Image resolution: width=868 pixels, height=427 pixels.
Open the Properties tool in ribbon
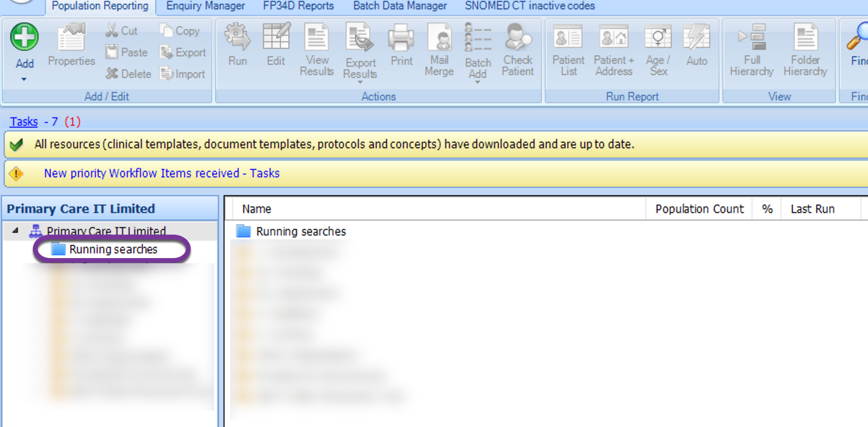(71, 45)
